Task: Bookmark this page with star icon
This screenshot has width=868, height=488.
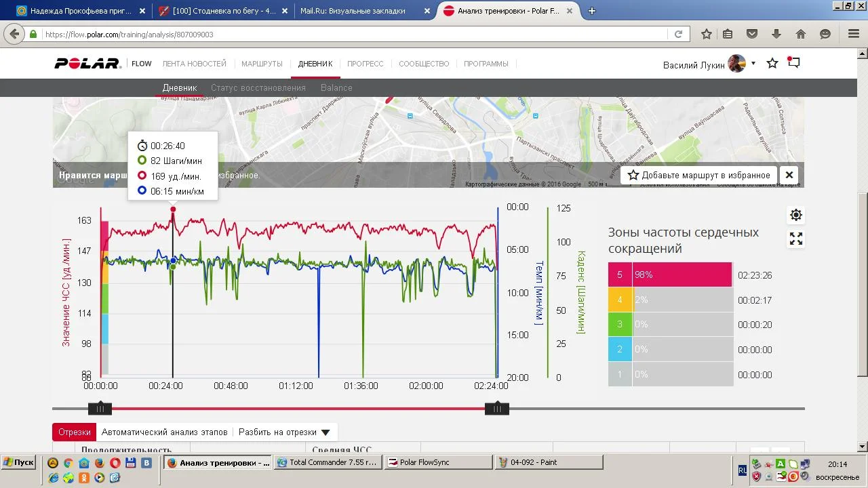Action: pyautogui.click(x=706, y=34)
